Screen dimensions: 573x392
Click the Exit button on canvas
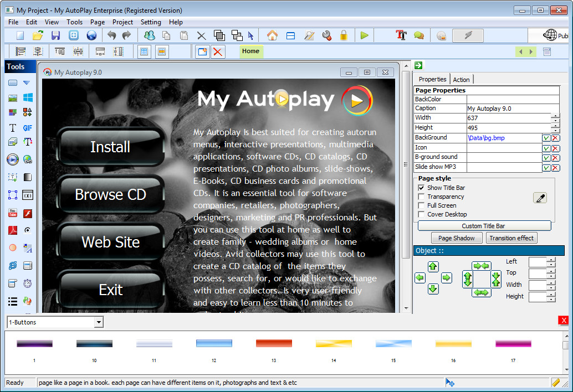(x=110, y=290)
